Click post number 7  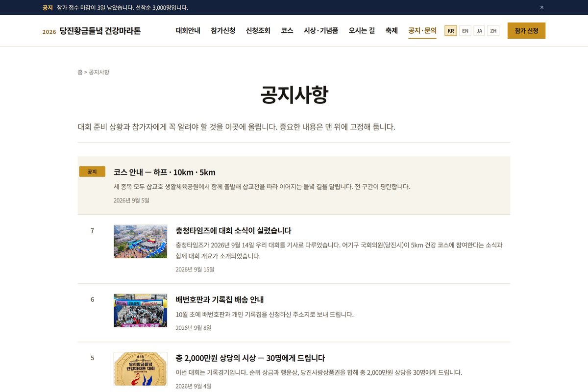point(92,230)
